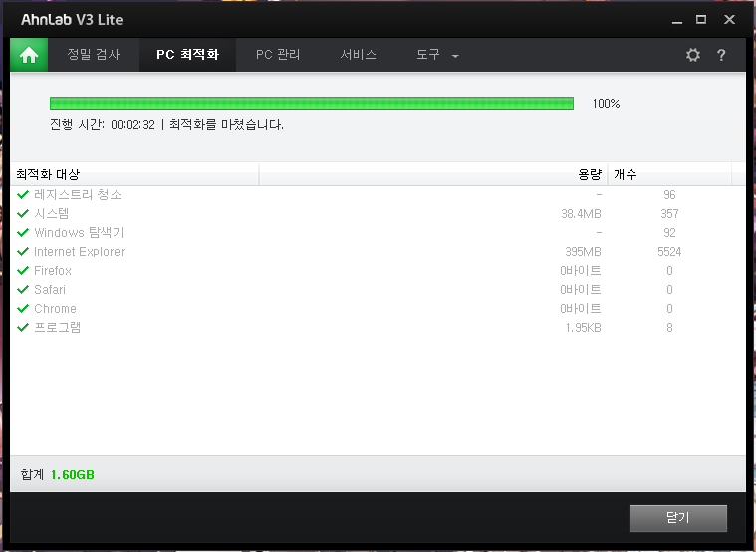Select the Safari row label
The width and height of the screenshot is (756, 552).
click(x=50, y=290)
